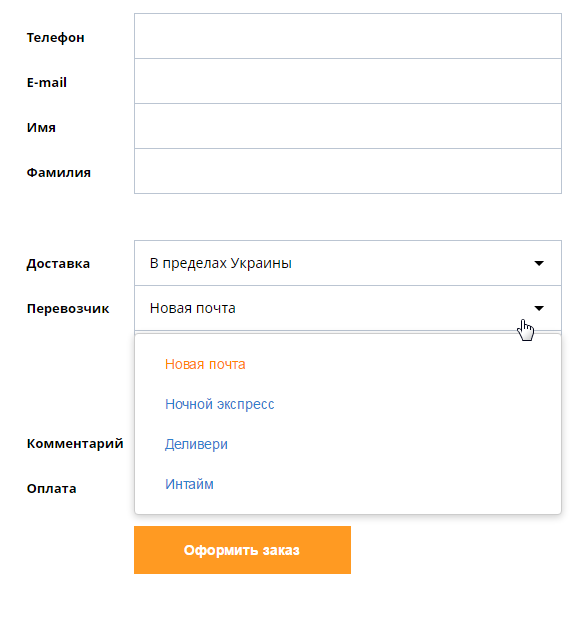This screenshot has height=632, width=579.
Task: Click the Комментарий label
Action: point(75,443)
